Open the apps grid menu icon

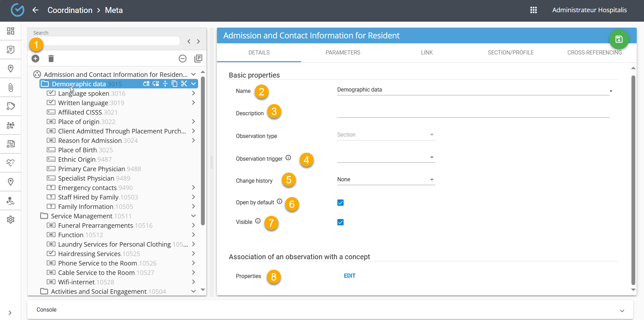(533, 10)
